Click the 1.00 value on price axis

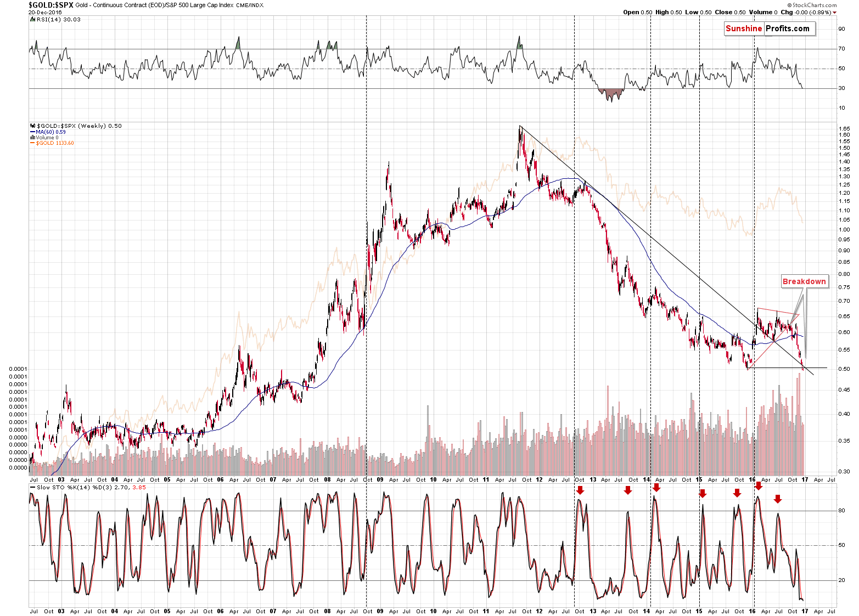(x=844, y=230)
